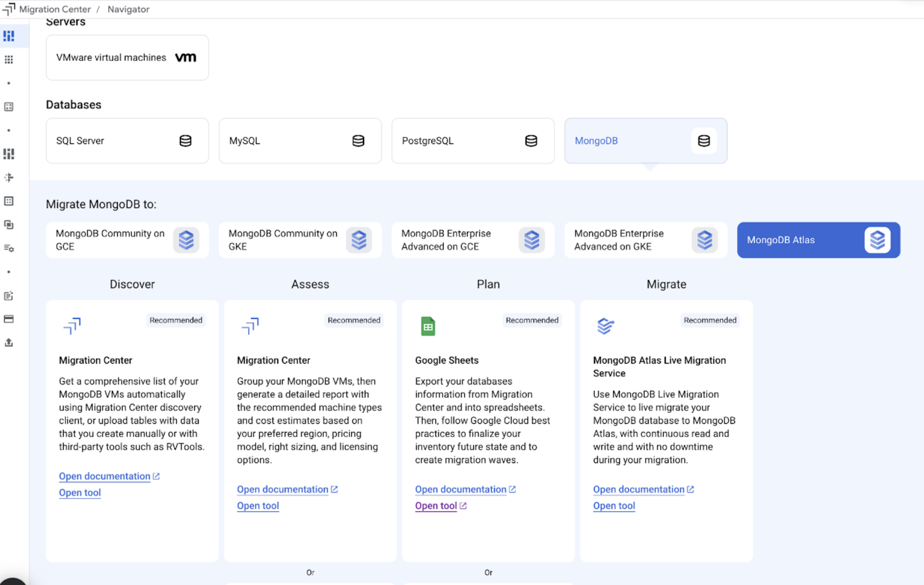The width and height of the screenshot is (924, 585).
Task: Click the credit card sidebar icon
Action: click(x=8, y=319)
